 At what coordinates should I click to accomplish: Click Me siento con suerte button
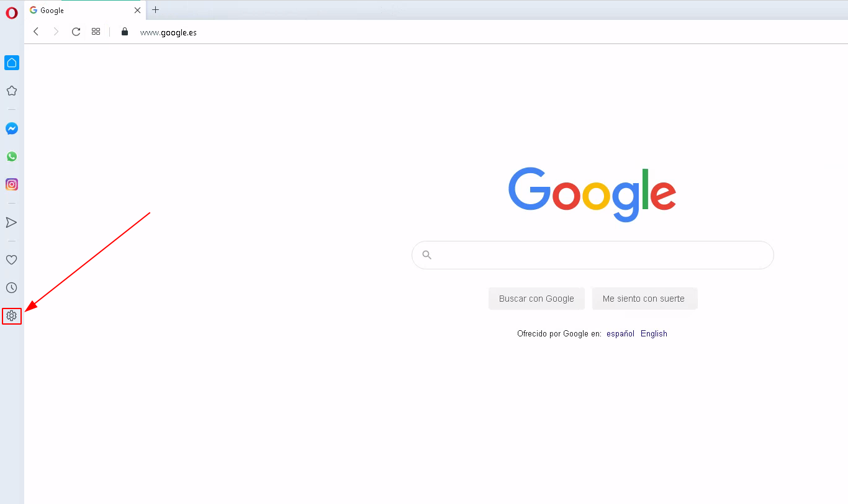pos(644,299)
